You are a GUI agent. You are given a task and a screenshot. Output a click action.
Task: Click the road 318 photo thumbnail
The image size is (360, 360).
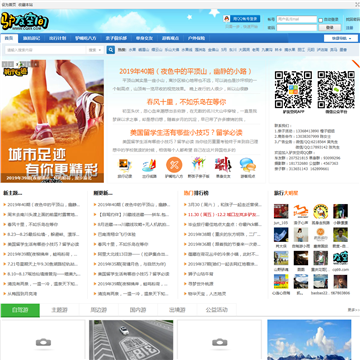click(x=131, y=340)
